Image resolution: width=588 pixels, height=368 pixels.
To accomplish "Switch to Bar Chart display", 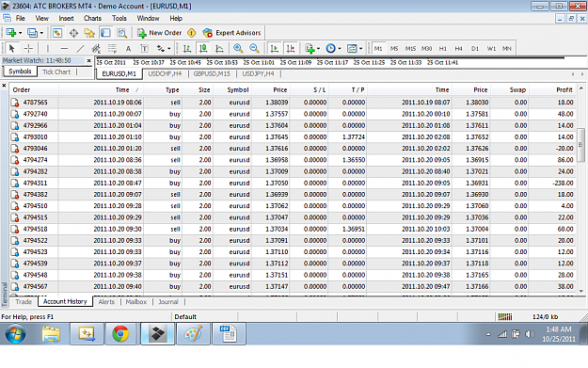I will click(x=187, y=48).
